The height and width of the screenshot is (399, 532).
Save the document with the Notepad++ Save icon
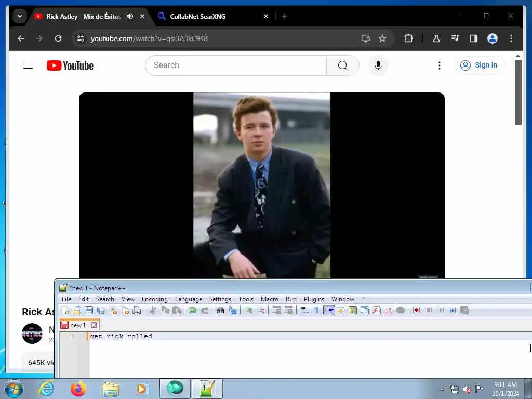[89, 310]
